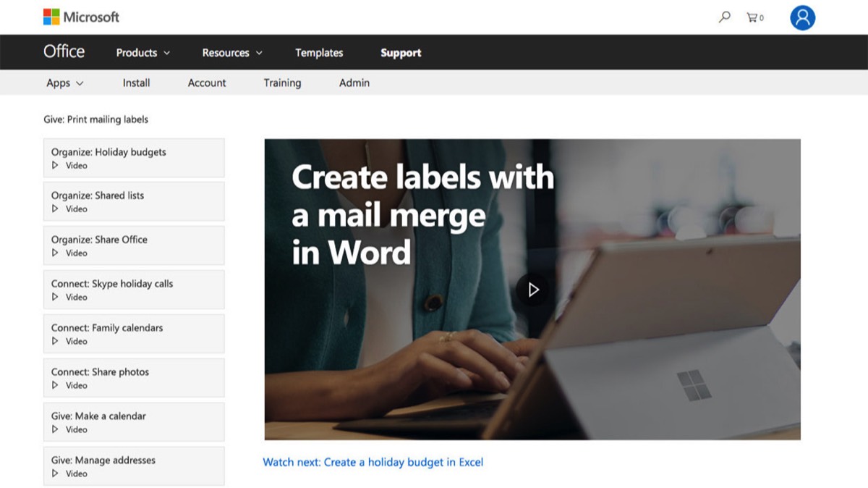Click the 'Create labels with a mail merge' title

tap(423, 215)
